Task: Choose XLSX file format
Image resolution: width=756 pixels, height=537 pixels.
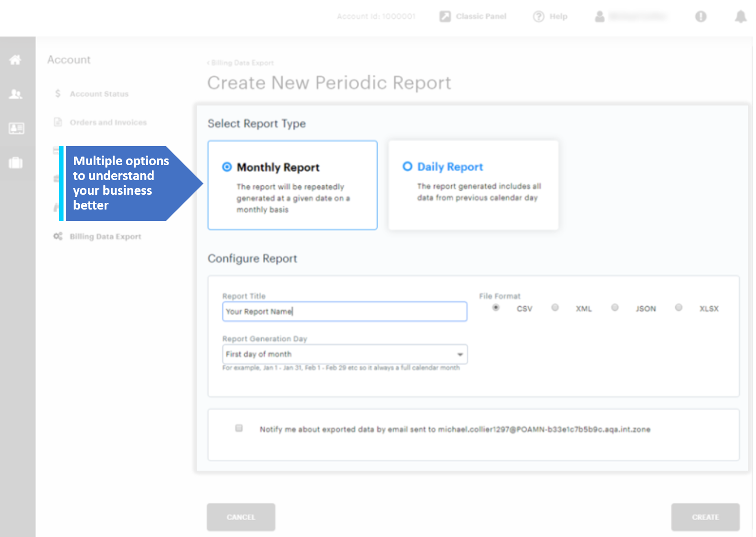Action: pyautogui.click(x=679, y=307)
